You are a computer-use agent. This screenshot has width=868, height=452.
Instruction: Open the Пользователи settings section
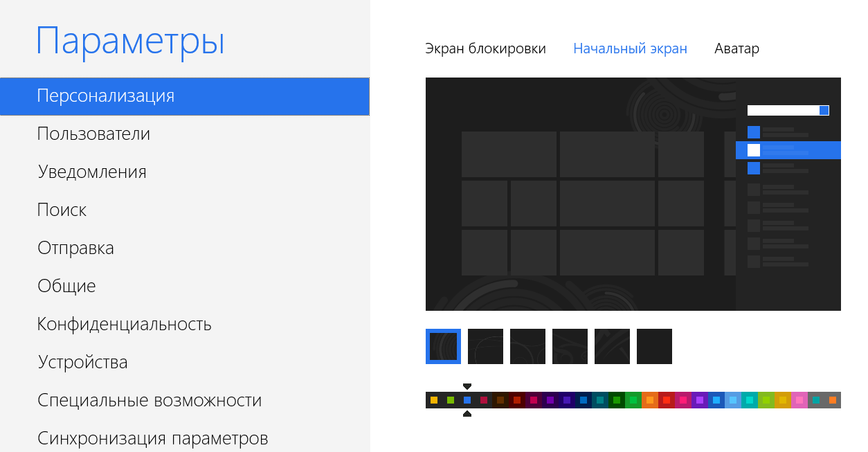185,134
